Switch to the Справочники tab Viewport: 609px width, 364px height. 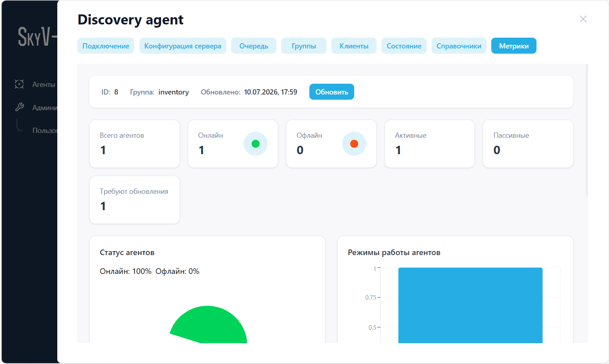point(459,46)
